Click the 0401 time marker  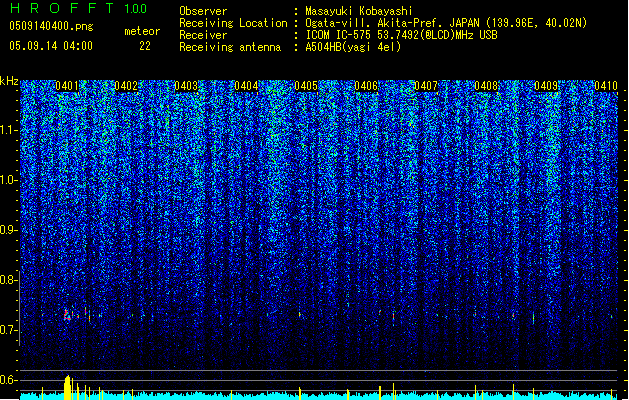[67, 86]
